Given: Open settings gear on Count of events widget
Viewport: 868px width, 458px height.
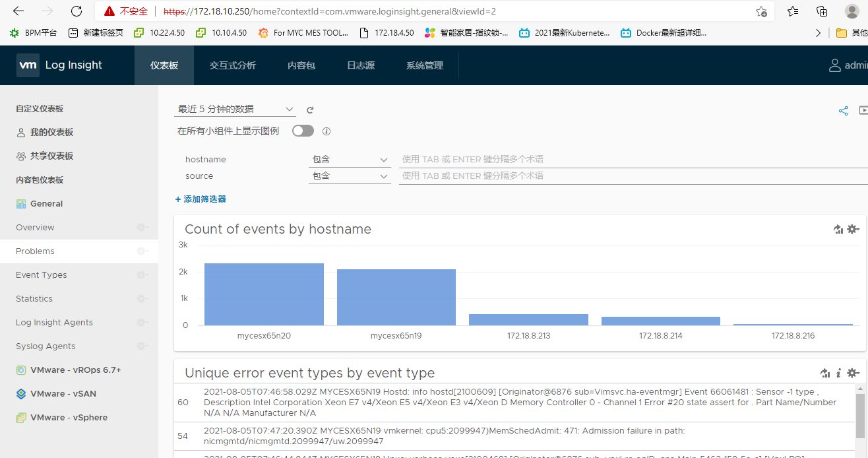Looking at the screenshot, I should tap(853, 229).
